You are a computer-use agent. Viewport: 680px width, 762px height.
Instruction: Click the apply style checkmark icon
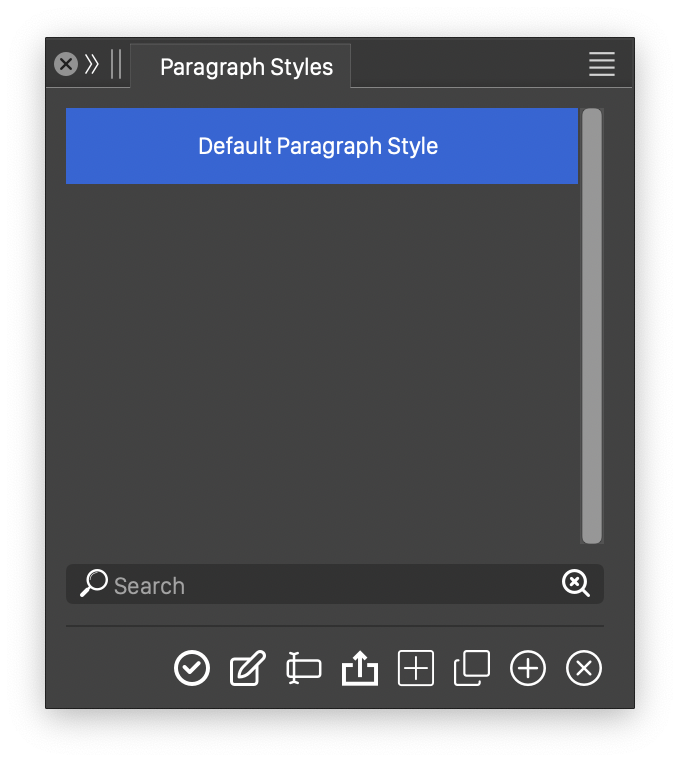click(x=192, y=668)
